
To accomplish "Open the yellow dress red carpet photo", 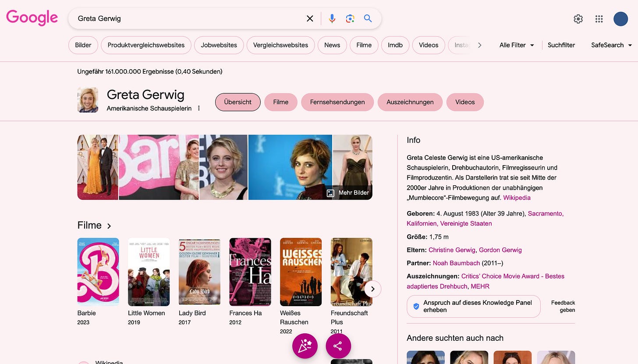I will coord(98,167).
